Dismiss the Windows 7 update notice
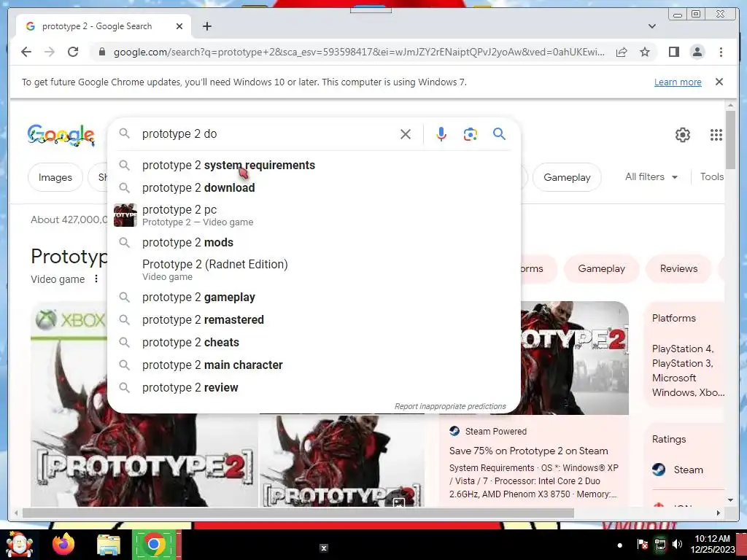The height and width of the screenshot is (560, 747). [719, 82]
